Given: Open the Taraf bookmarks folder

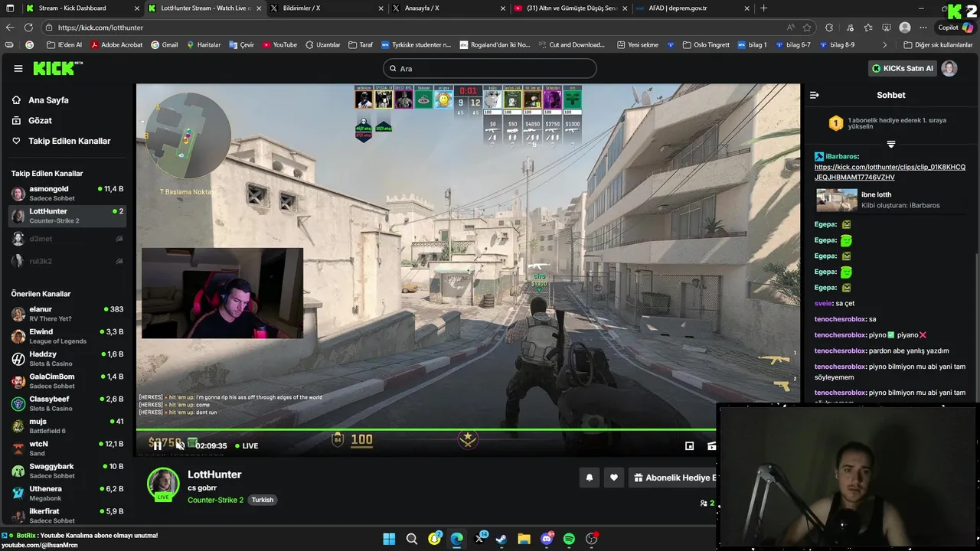Looking at the screenshot, I should point(360,44).
